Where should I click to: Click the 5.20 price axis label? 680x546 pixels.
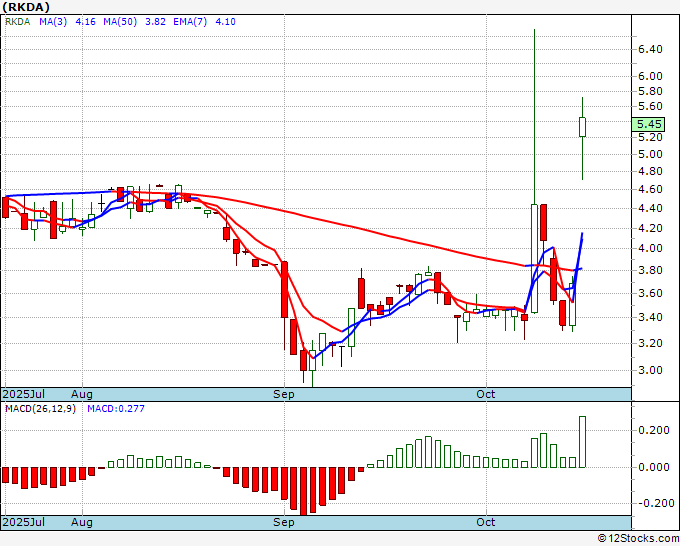coord(650,137)
